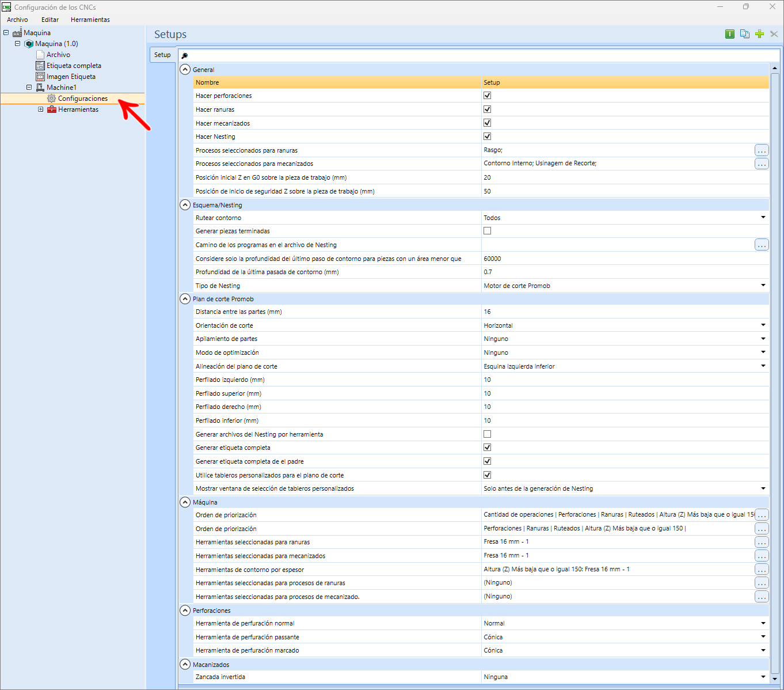Open Mostrar ventana de selección dropdown

tap(763, 488)
